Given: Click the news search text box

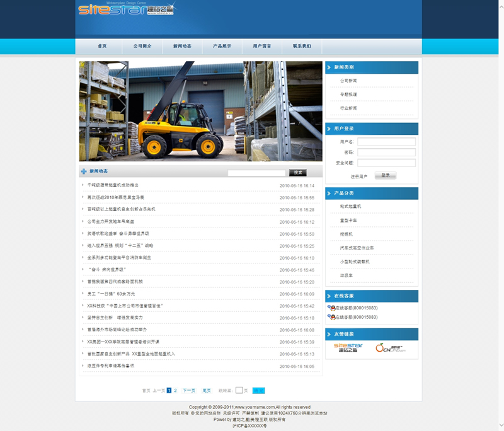Looking at the screenshot, I should pyautogui.click(x=256, y=173).
